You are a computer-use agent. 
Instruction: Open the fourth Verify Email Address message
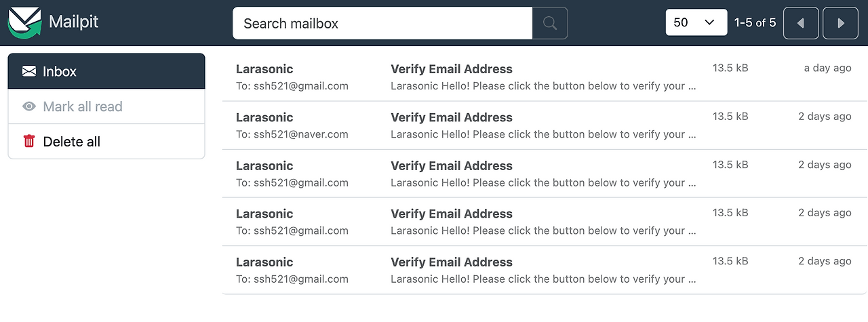(545, 222)
